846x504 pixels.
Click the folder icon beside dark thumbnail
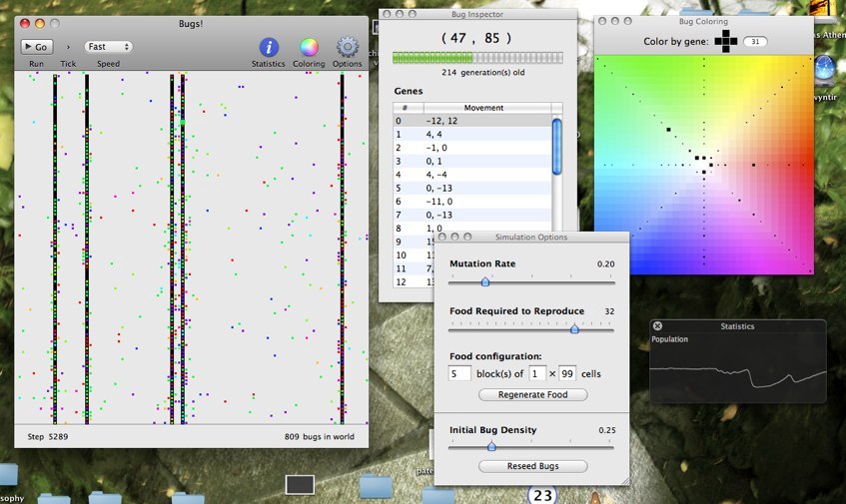[376, 486]
